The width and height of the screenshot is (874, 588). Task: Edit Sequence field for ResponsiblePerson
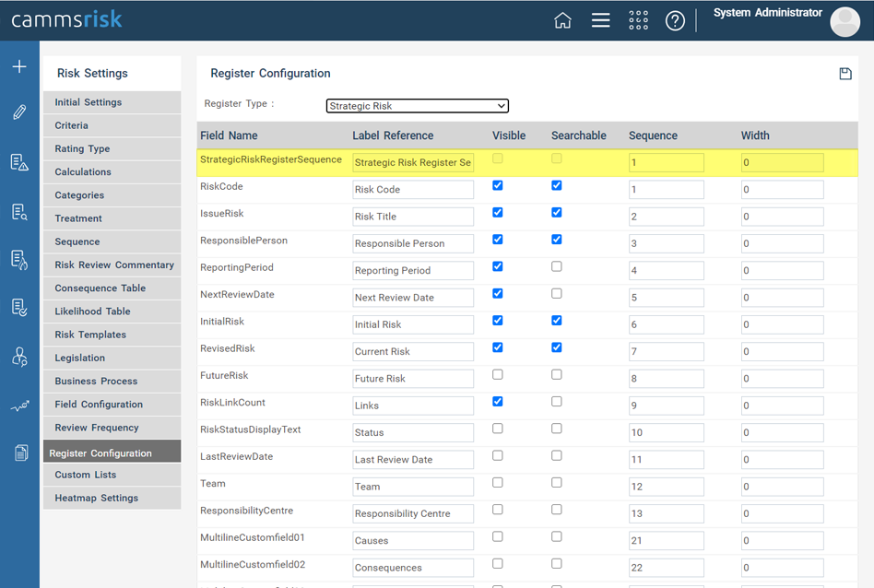pyautogui.click(x=666, y=243)
